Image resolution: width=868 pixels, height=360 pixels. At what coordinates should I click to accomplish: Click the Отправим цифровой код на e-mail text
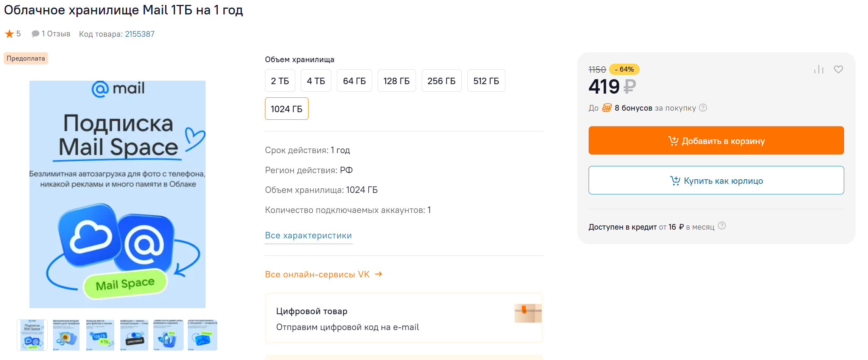(348, 327)
